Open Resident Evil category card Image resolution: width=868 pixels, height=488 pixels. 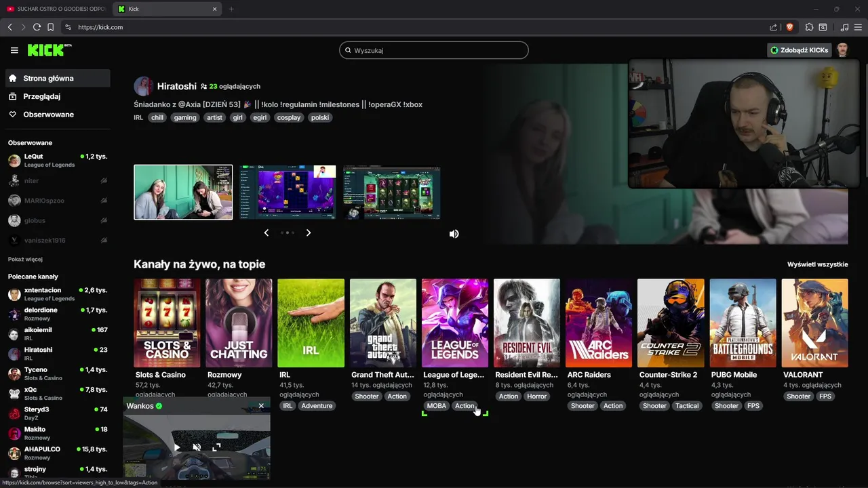[x=527, y=323]
